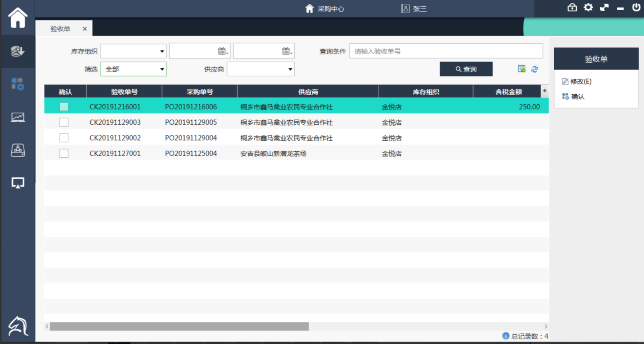
Task: Switch to the 验收单 tab
Action: pos(60,28)
